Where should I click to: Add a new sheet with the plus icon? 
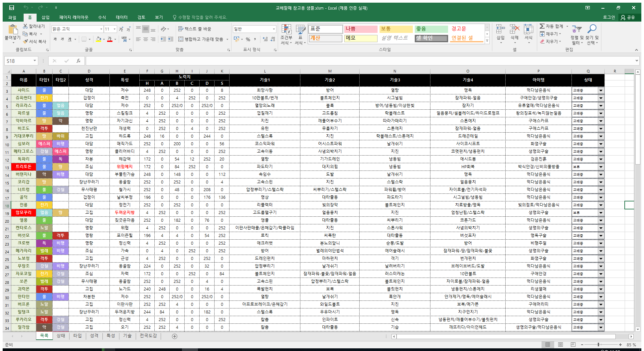(x=175, y=336)
